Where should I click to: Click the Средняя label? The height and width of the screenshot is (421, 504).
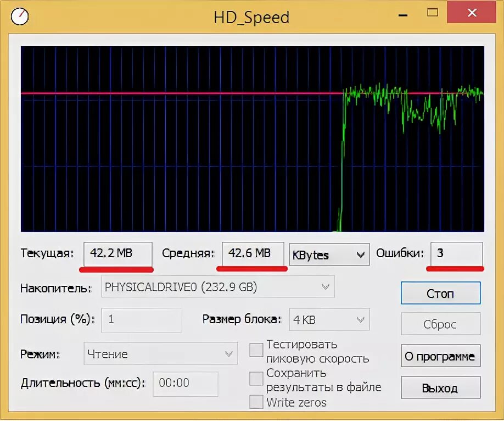coord(188,253)
